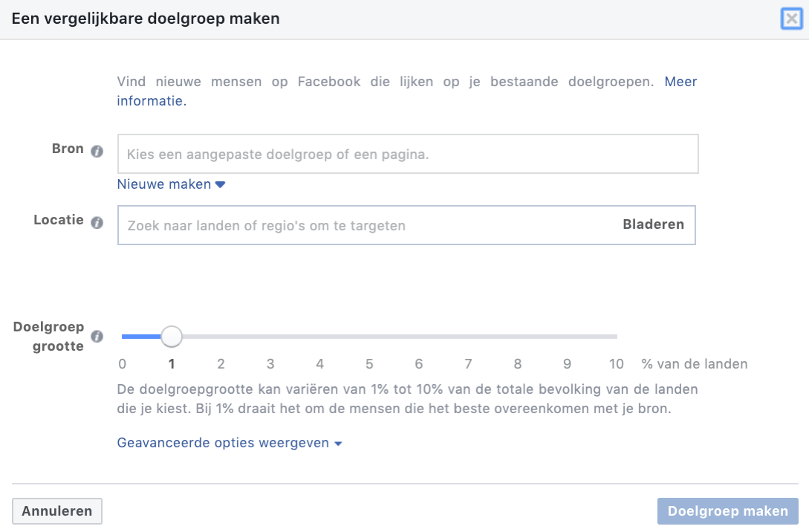
Task: Click the scale label 0
Action: coord(123,364)
